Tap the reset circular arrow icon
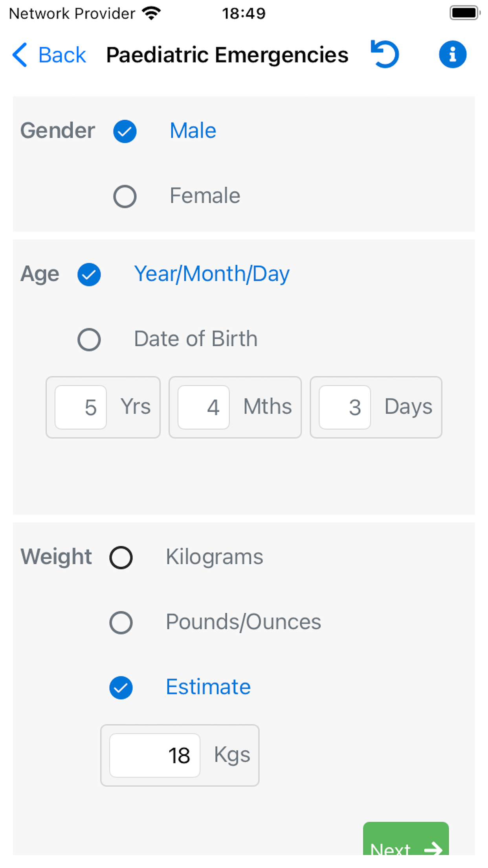The height and width of the screenshot is (868, 488). point(385,54)
